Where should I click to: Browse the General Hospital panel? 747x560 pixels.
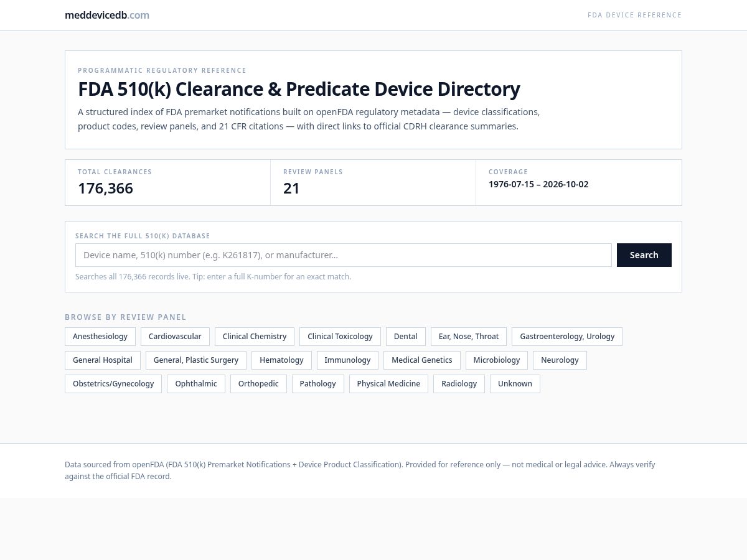[x=103, y=360]
